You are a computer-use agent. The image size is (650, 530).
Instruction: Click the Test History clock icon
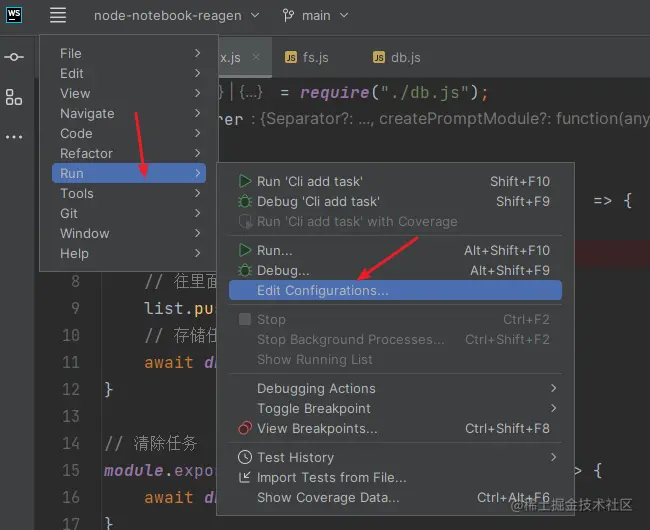[x=245, y=457]
